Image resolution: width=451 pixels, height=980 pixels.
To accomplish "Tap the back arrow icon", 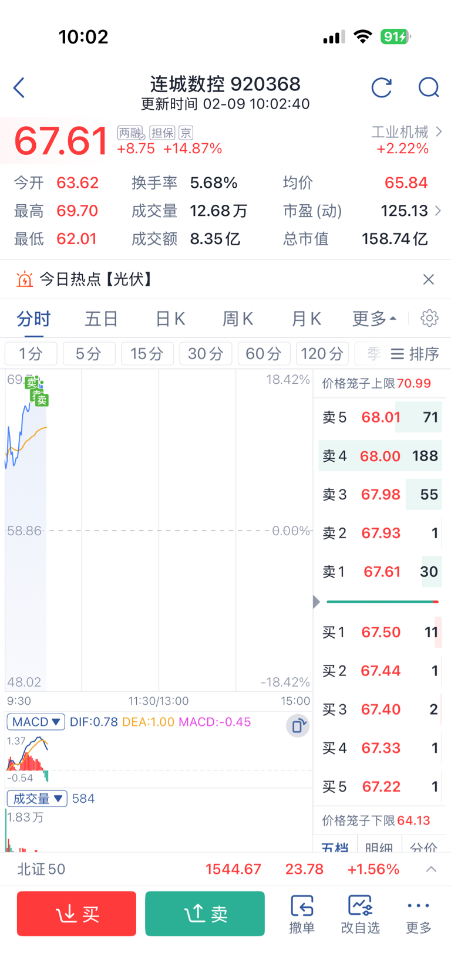I will (x=19, y=88).
